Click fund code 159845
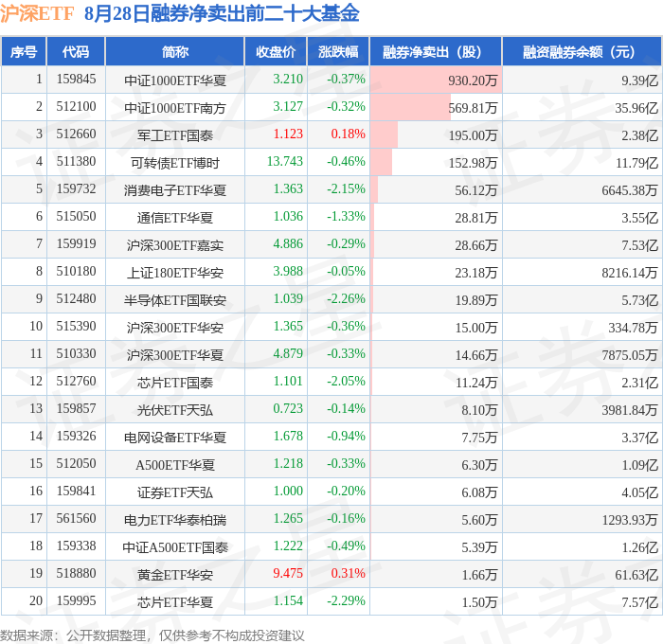 (x=76, y=79)
